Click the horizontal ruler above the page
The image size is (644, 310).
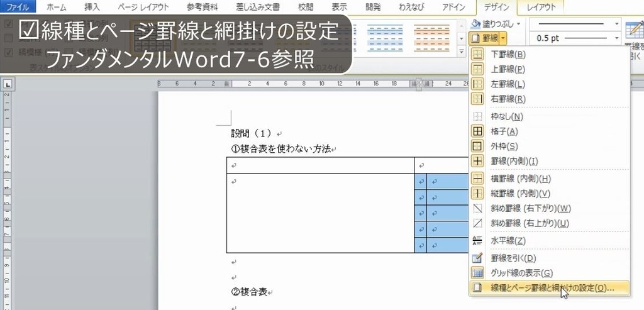[312, 84]
